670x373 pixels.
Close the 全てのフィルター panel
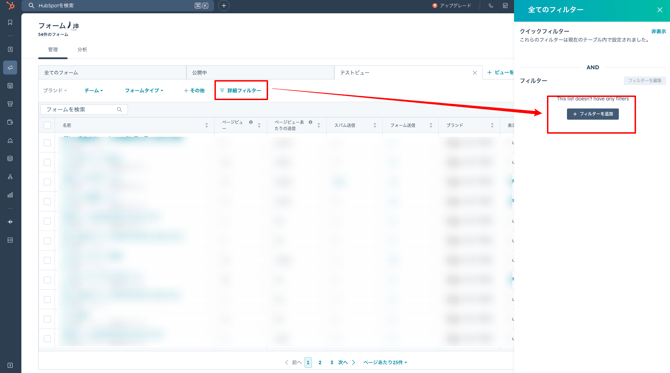point(659,10)
